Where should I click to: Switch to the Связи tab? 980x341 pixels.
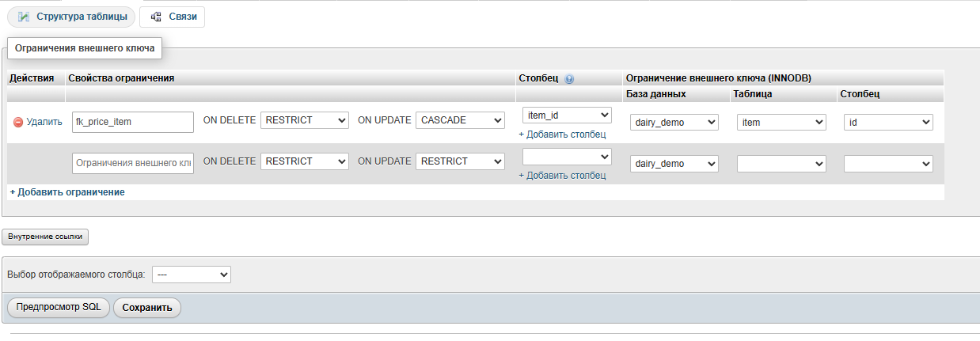pos(172,17)
